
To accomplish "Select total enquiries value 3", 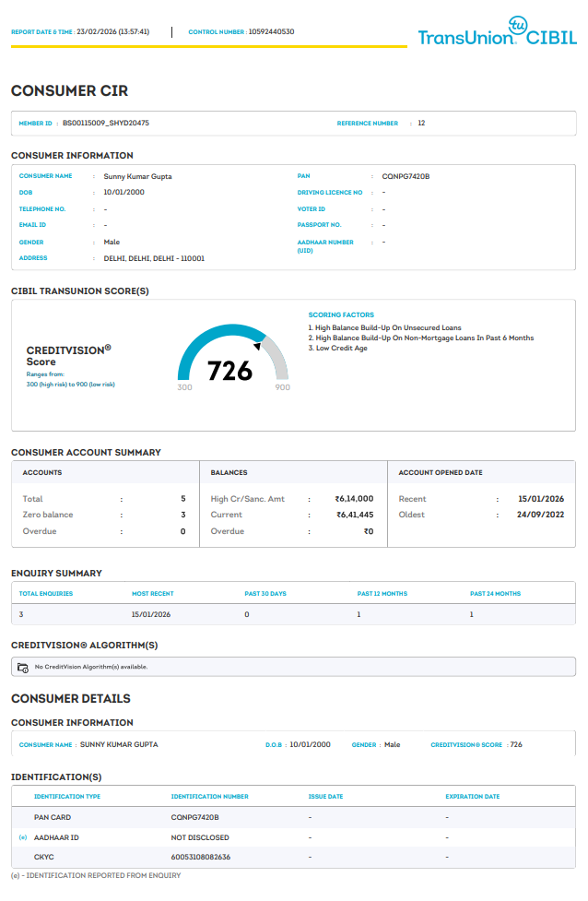I will coord(21,615).
